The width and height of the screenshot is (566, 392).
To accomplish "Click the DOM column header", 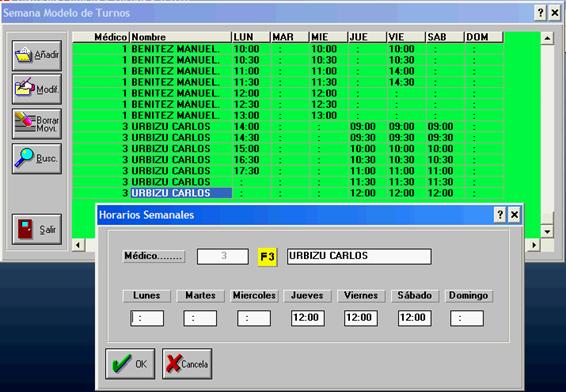I will coord(484,37).
